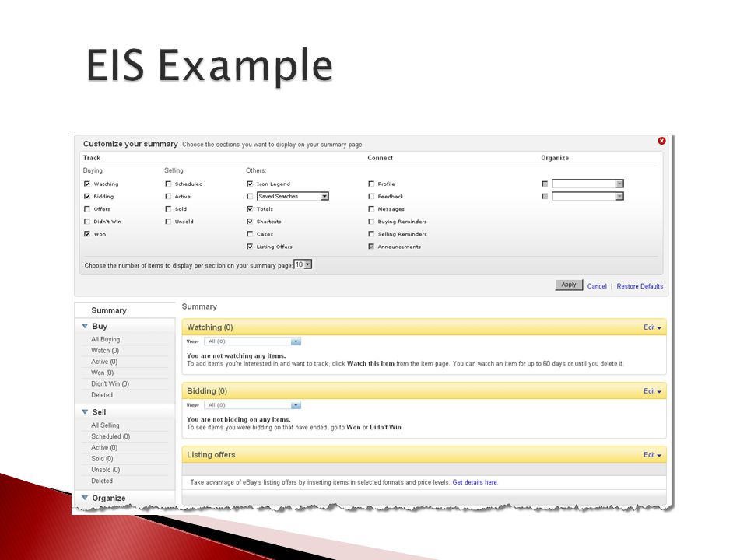
Task: Enable the Messages checkbox
Action: (371, 208)
